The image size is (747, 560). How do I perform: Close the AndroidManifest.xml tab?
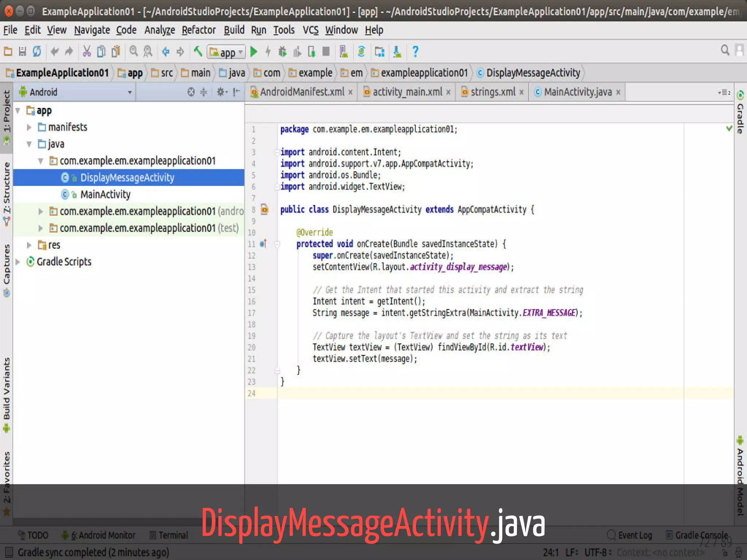[350, 92]
